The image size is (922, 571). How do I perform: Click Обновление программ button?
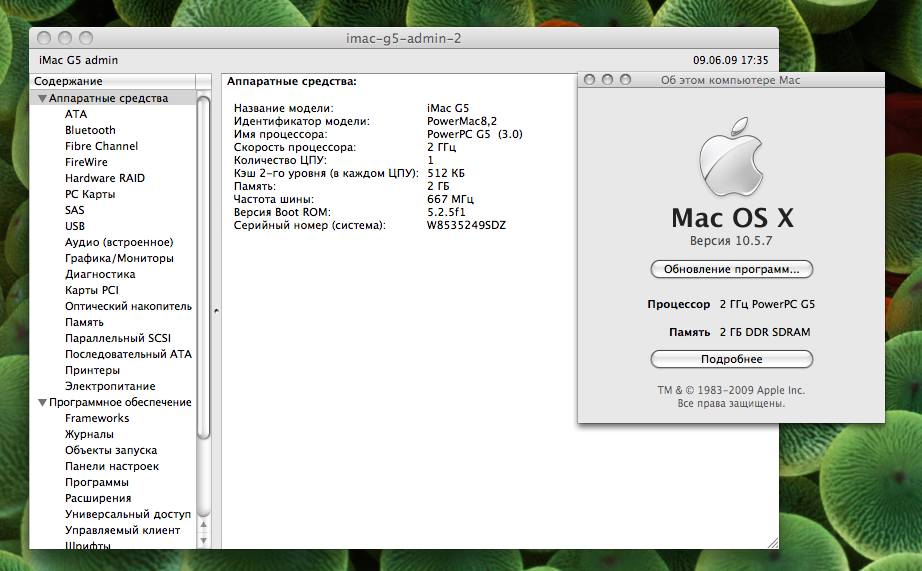(731, 269)
